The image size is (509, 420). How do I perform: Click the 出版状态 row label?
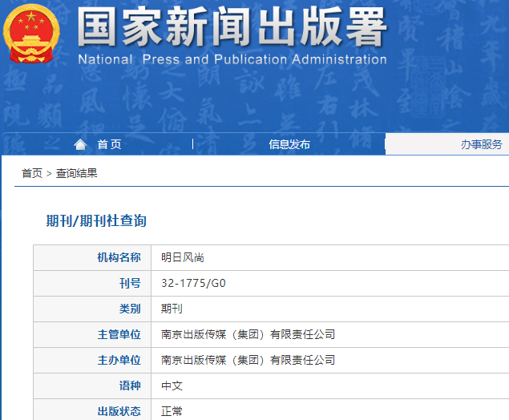pyautogui.click(x=119, y=410)
